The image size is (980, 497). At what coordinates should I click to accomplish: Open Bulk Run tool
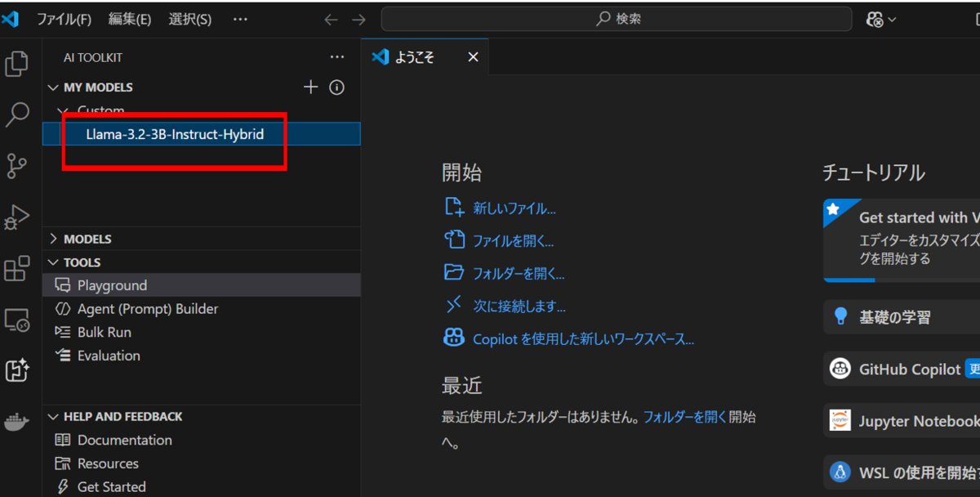(x=202, y=332)
